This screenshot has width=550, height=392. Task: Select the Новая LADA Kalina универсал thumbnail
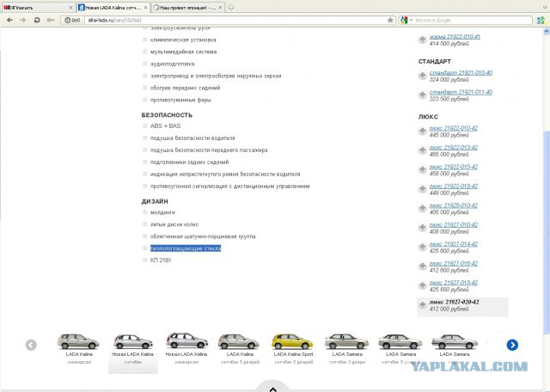pos(186,348)
